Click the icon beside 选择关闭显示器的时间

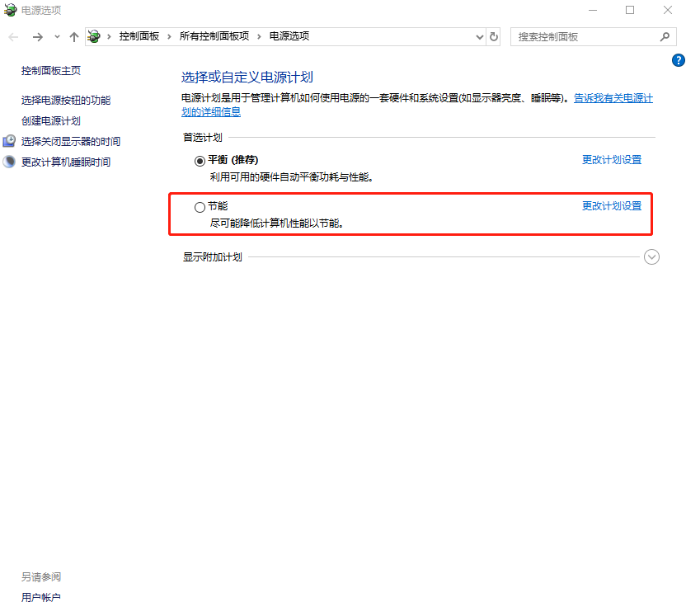pos(10,142)
